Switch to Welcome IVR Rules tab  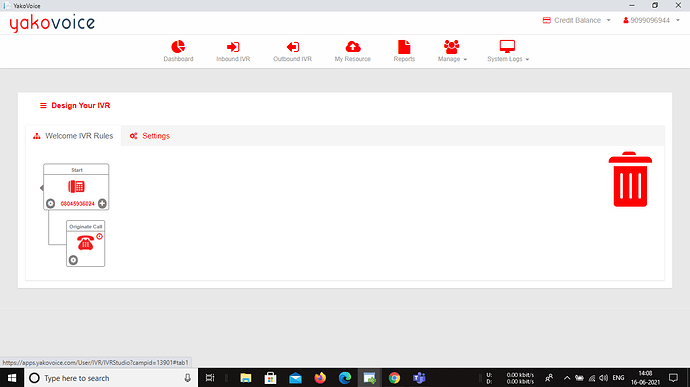pyautogui.click(x=73, y=136)
